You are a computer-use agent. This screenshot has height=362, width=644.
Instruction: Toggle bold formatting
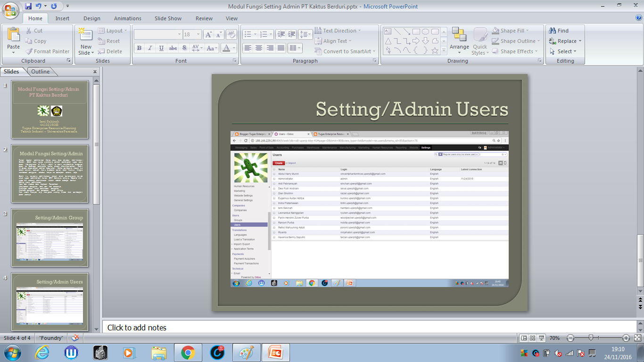click(139, 49)
